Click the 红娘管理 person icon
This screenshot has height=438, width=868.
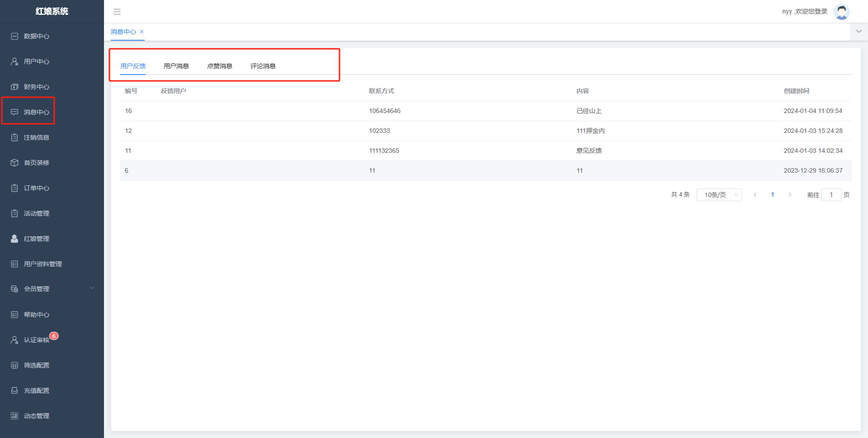point(14,239)
